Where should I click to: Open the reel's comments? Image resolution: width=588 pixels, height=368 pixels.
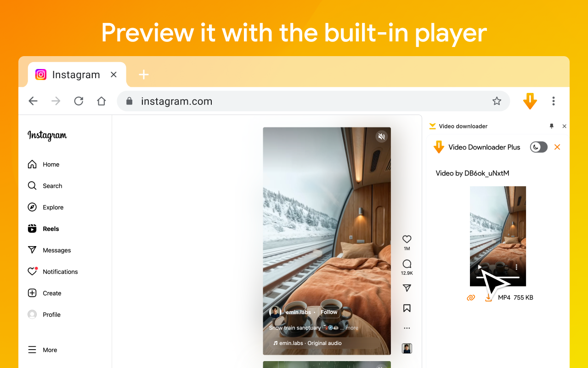[x=407, y=264]
